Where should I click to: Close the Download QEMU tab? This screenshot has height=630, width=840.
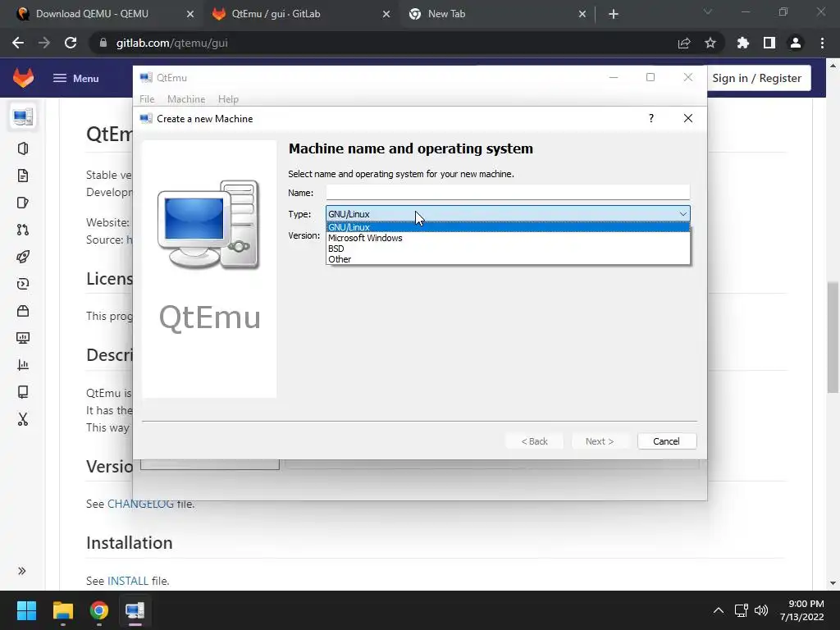coord(190,15)
